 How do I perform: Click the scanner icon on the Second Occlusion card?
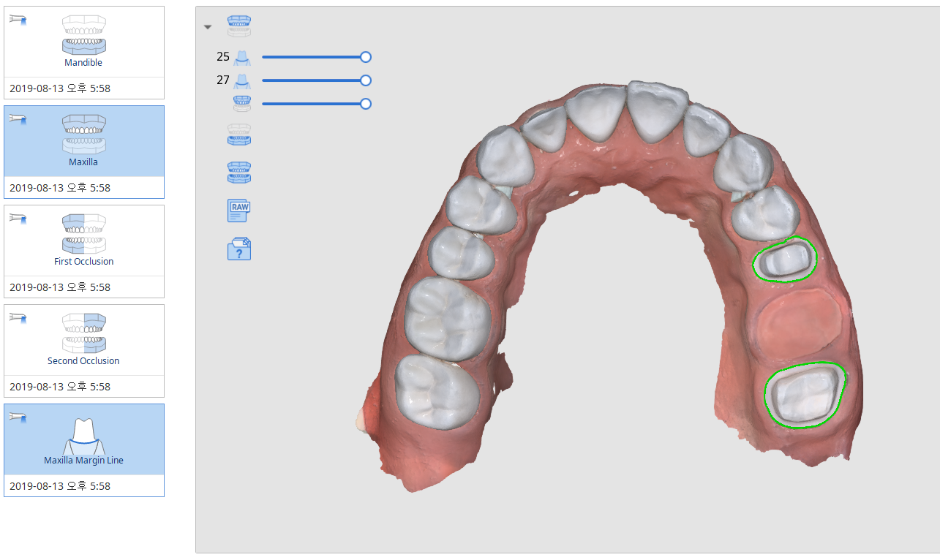click(18, 318)
